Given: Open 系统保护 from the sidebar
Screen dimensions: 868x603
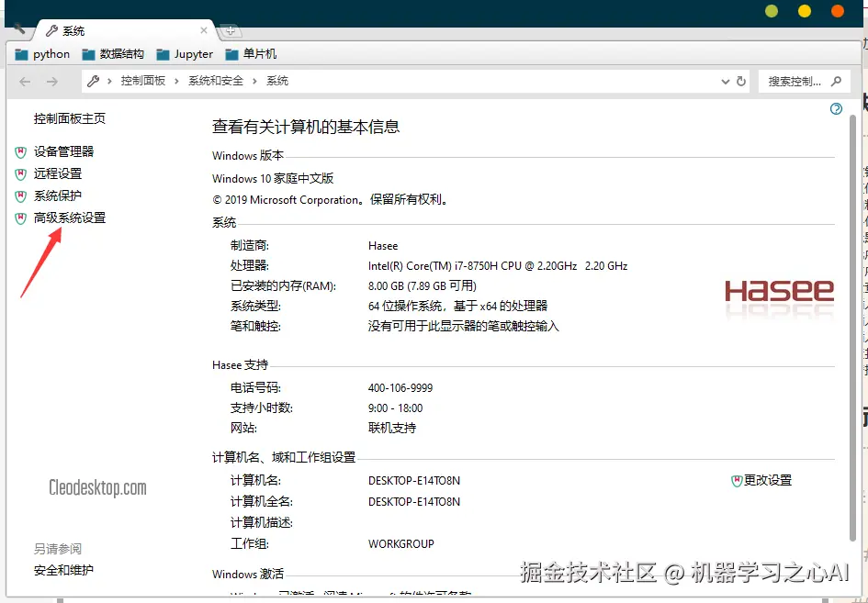Looking at the screenshot, I should point(58,195).
